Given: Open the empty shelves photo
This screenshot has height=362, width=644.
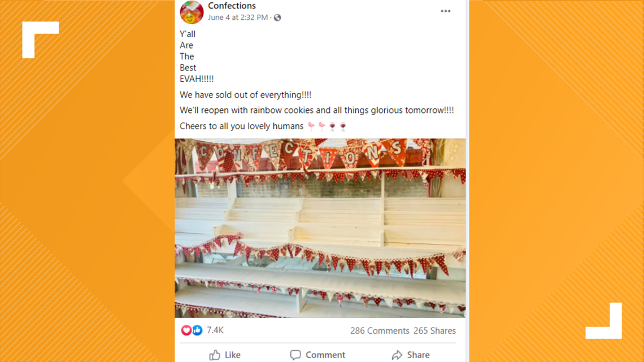Looking at the screenshot, I should (320, 228).
